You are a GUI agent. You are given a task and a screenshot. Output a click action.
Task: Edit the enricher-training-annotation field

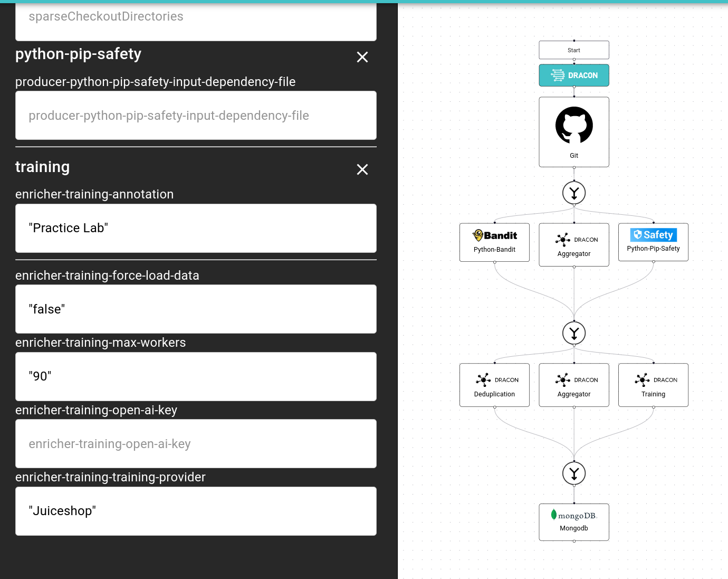tap(196, 229)
